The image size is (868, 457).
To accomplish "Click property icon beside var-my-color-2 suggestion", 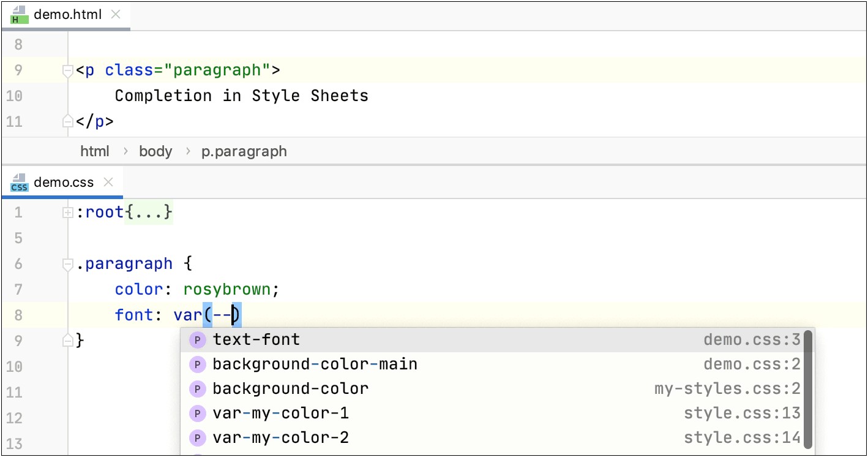I will click(197, 439).
